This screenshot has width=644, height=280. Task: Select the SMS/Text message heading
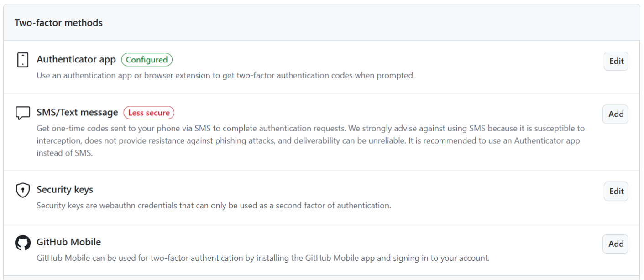point(77,112)
